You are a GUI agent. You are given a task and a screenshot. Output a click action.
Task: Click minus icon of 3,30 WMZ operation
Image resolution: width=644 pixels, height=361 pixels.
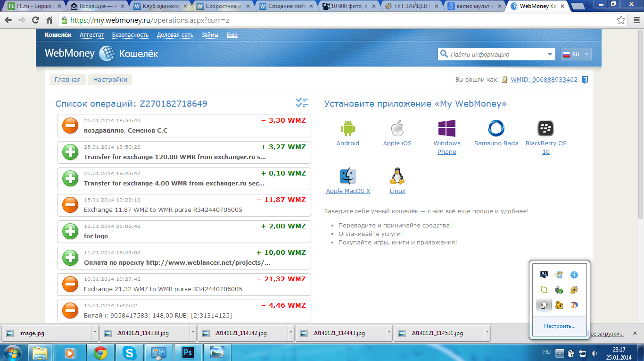click(x=71, y=126)
